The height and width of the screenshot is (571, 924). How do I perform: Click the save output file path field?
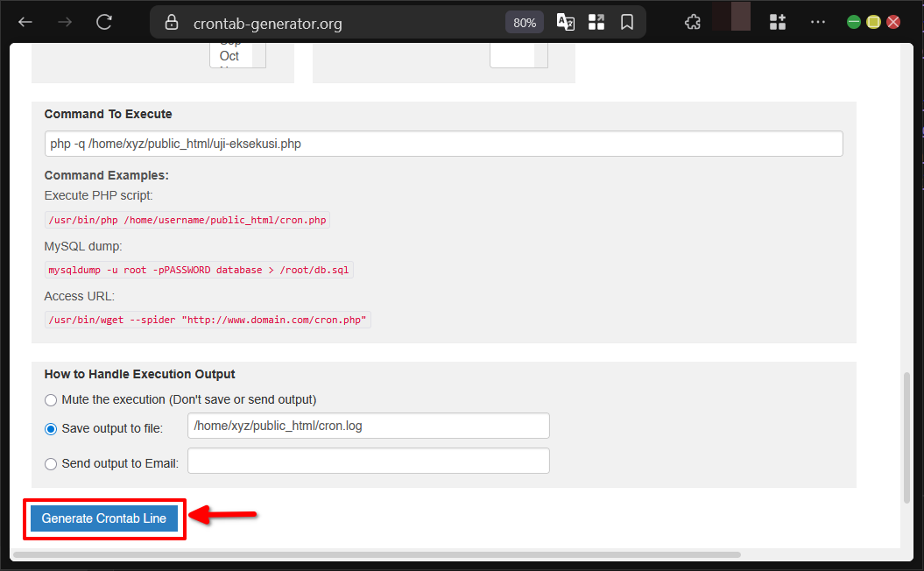[368, 426]
